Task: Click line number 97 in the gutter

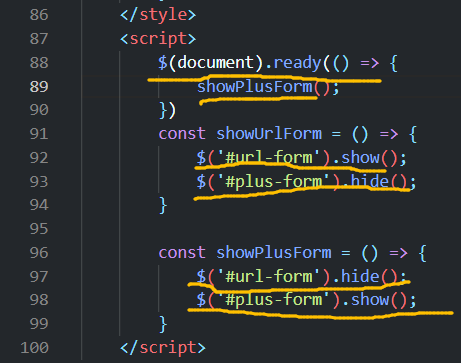Action: click(x=39, y=277)
